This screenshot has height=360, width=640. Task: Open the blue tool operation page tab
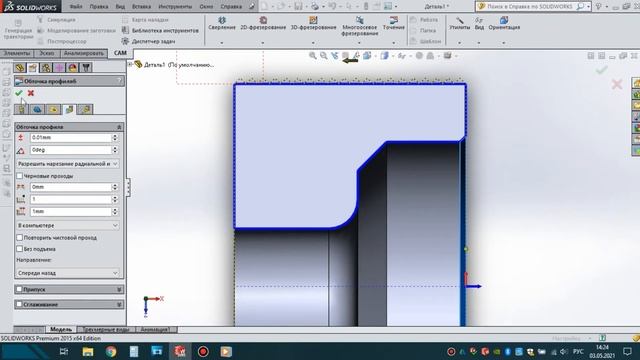(37, 109)
